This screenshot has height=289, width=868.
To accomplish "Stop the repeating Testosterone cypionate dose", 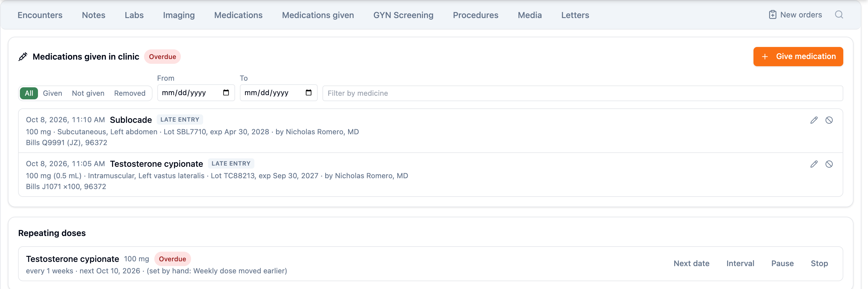I will tap(819, 263).
